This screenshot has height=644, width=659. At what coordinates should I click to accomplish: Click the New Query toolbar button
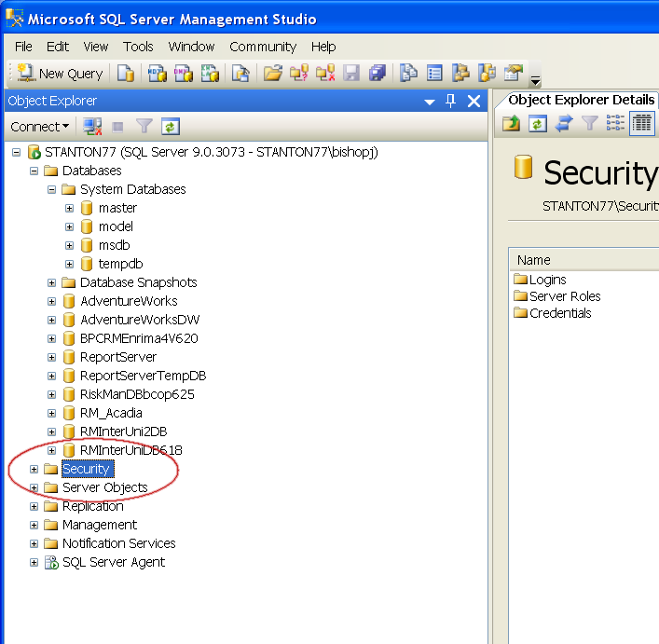coord(60,74)
